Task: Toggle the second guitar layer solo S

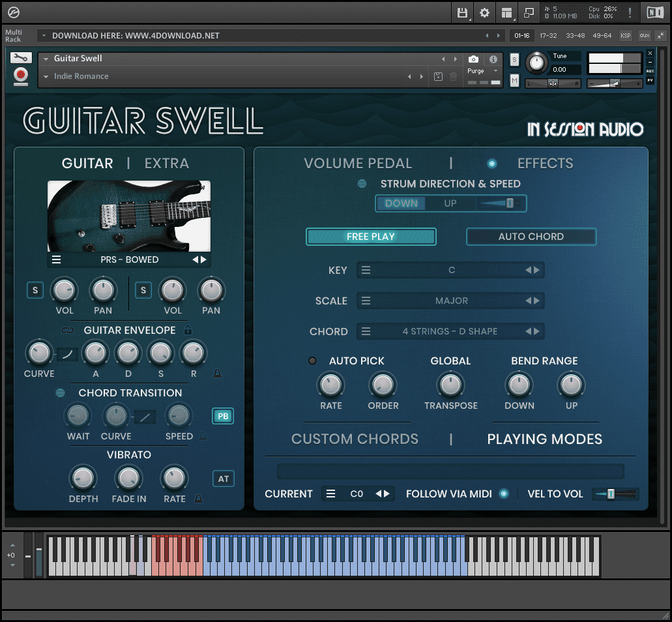Action: (x=143, y=290)
